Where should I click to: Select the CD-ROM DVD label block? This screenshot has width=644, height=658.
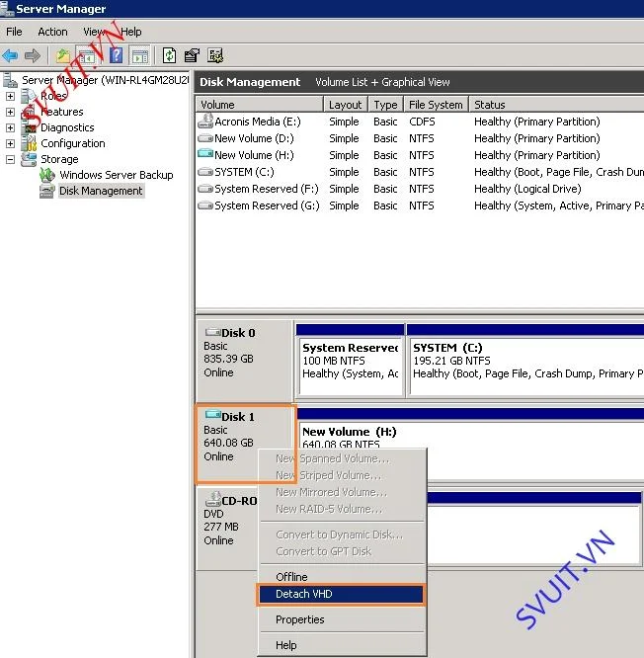(x=227, y=529)
